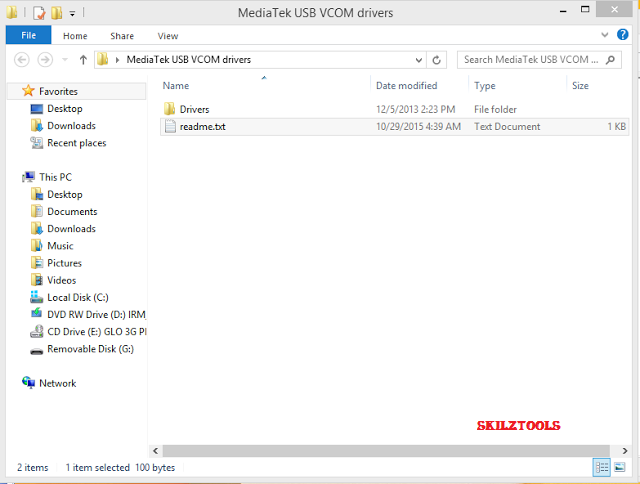Click the Properties quick access toolbar icon
Viewport: 640px width, 484px height.
click(x=39, y=13)
